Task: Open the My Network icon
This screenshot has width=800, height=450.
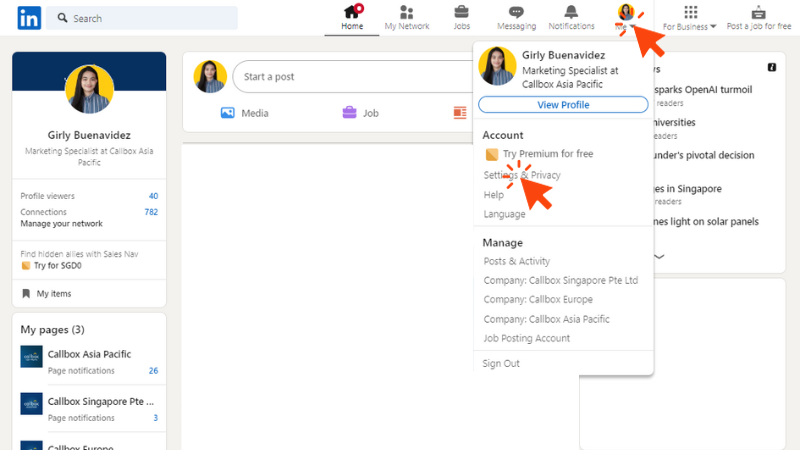Action: (x=407, y=12)
